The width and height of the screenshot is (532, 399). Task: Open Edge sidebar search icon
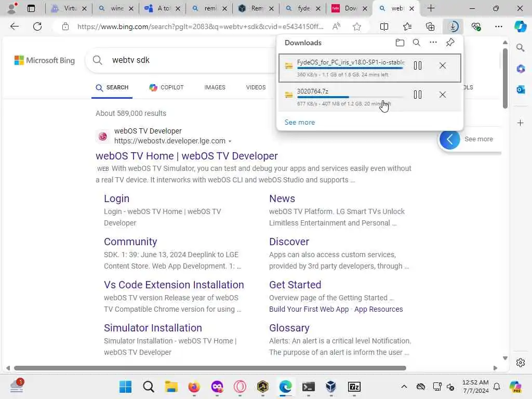(x=520, y=48)
